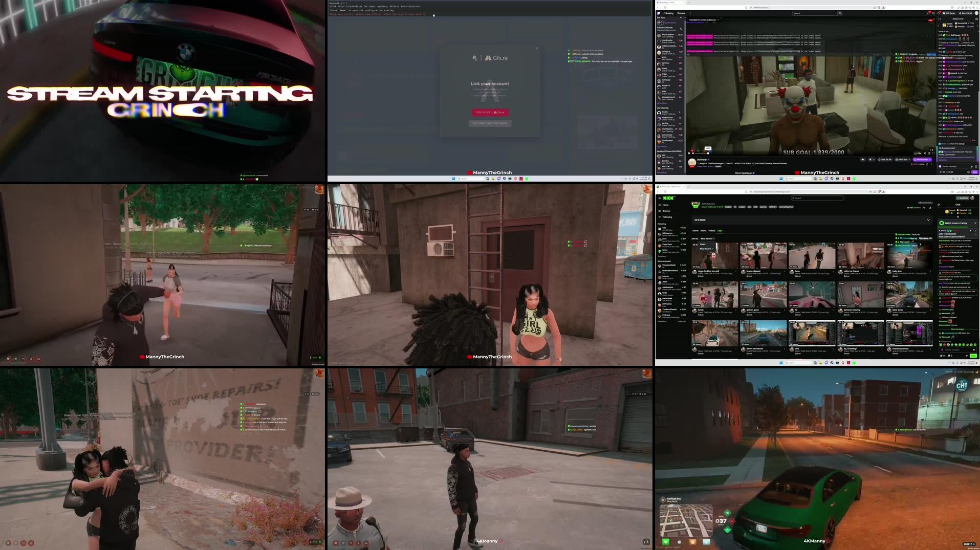Click the Kick search field
The height and width of the screenshot is (550, 980).
[817, 198]
